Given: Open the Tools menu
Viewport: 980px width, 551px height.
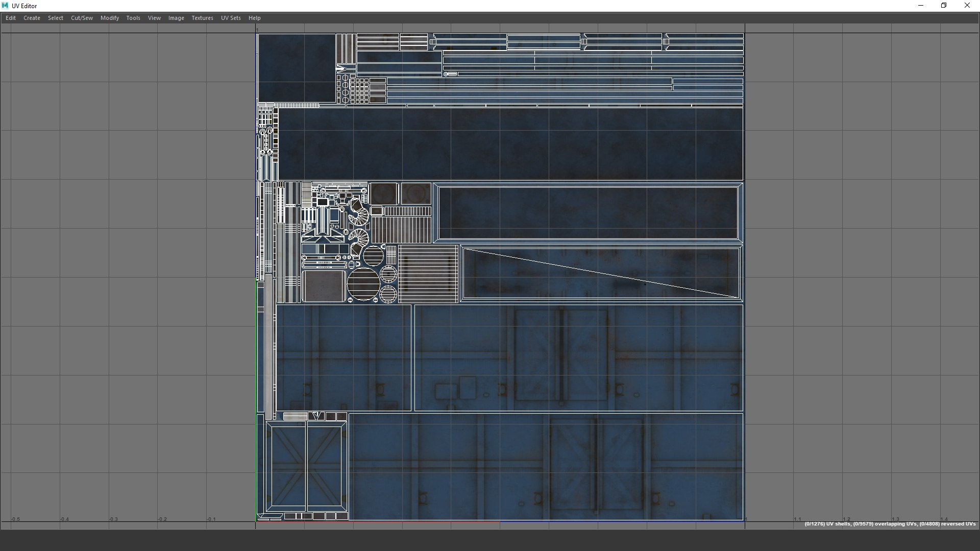Looking at the screenshot, I should click(x=133, y=18).
